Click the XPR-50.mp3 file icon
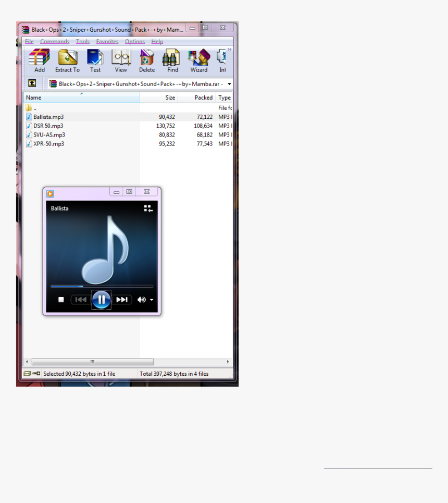Viewport: 448px width, 503px height. pos(29,144)
